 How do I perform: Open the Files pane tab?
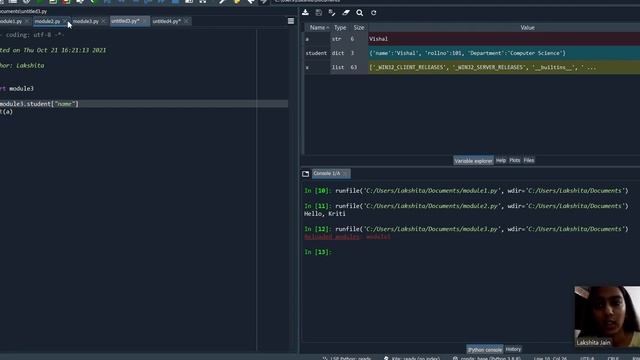point(529,160)
